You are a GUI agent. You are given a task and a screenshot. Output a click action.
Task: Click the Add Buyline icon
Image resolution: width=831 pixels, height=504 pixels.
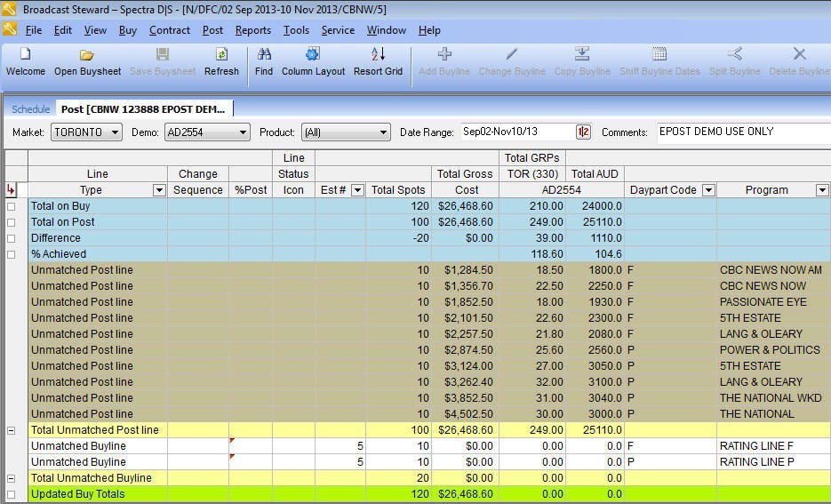(x=444, y=54)
